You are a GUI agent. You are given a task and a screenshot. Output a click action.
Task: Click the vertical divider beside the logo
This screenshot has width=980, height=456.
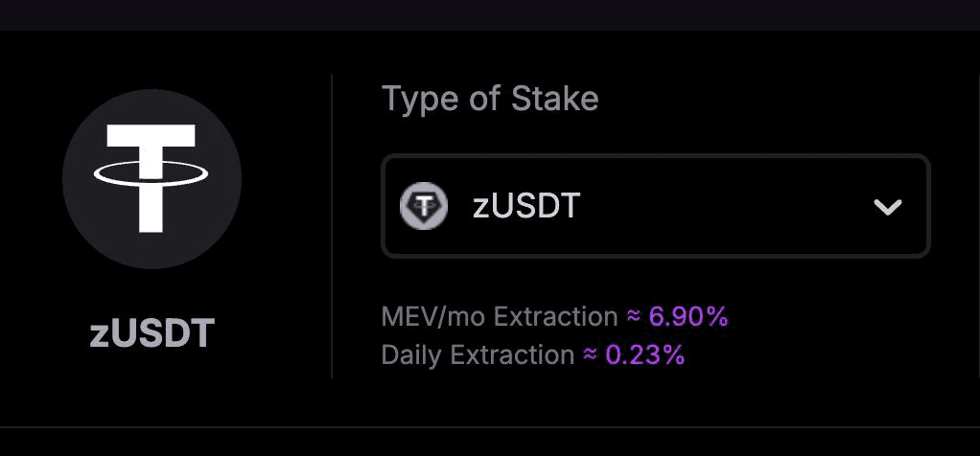click(x=331, y=225)
